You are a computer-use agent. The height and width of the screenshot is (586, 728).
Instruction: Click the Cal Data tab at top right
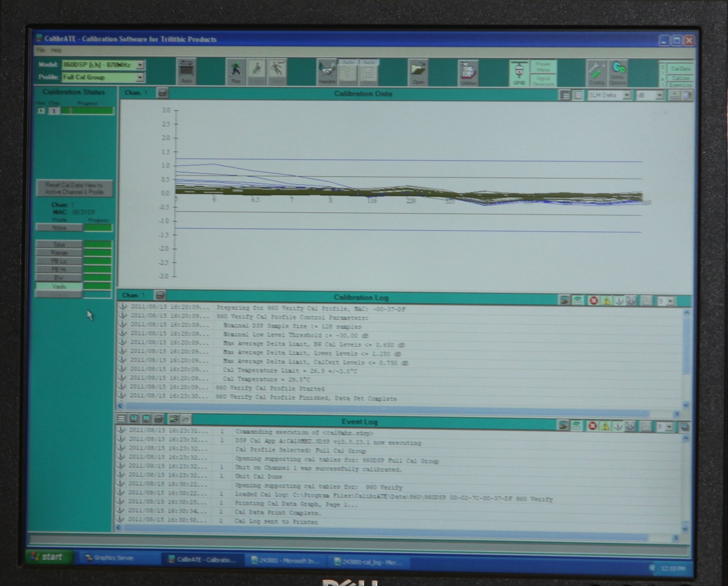pos(681,68)
